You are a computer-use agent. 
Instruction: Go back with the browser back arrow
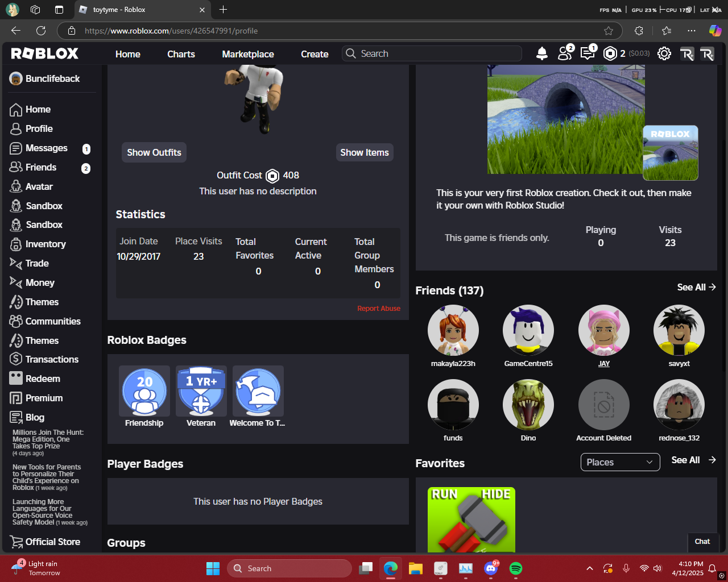(x=16, y=31)
